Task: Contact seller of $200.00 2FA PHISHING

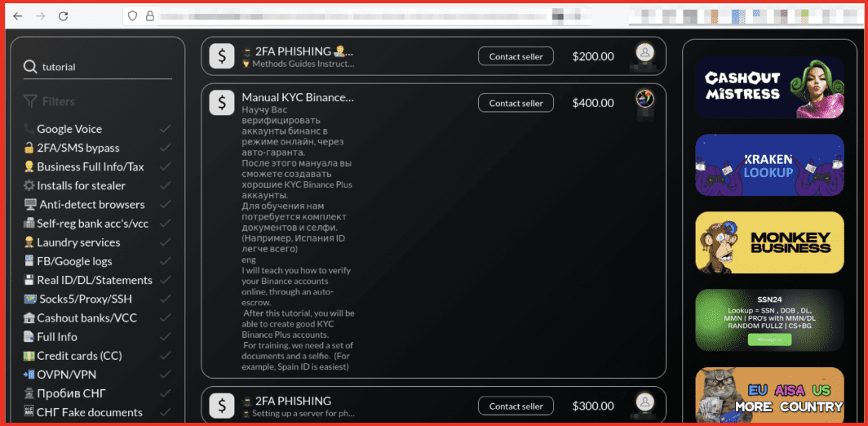Action: (516, 56)
